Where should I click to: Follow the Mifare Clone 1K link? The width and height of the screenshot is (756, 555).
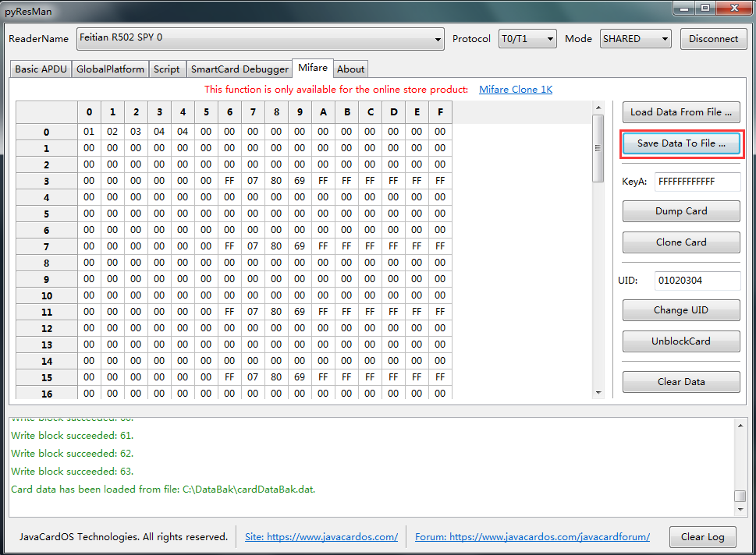click(515, 90)
